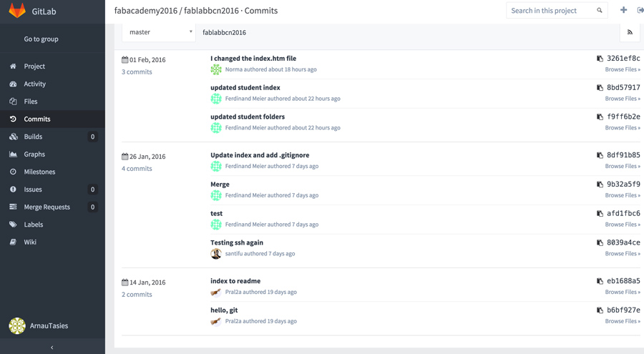Copy commit hash 8039a4ce icon

point(600,242)
